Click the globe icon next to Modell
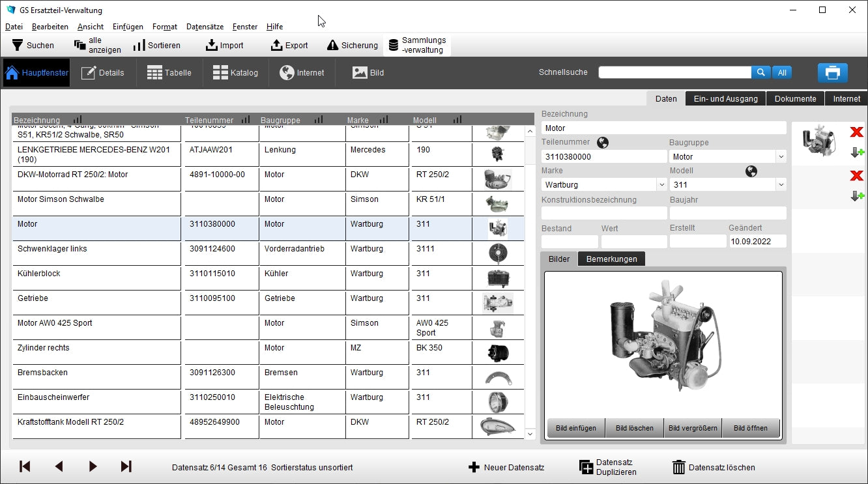The height and width of the screenshot is (484, 868). pos(751,171)
